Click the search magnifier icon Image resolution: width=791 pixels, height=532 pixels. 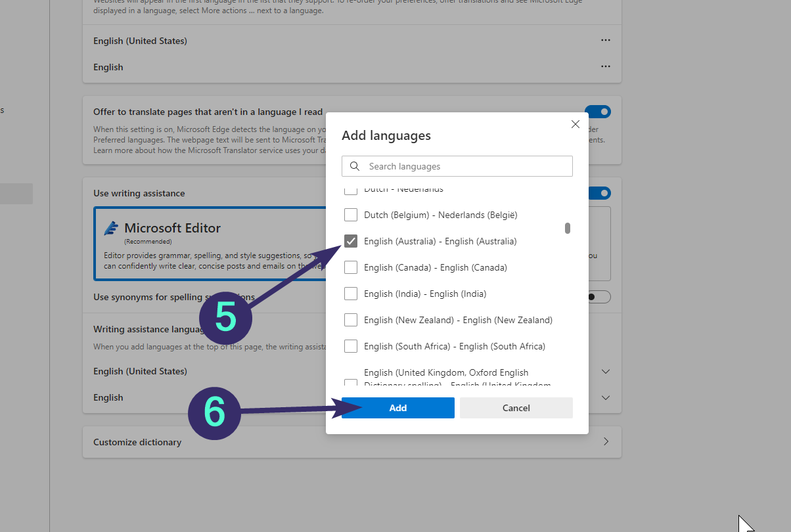click(355, 166)
